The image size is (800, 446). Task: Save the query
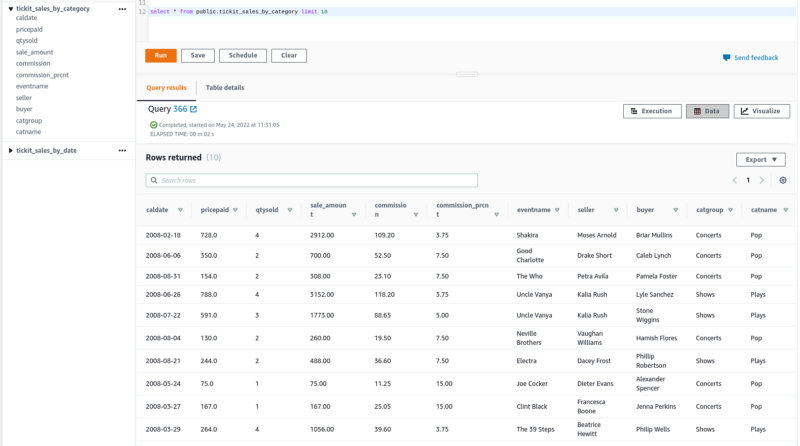[x=198, y=56]
